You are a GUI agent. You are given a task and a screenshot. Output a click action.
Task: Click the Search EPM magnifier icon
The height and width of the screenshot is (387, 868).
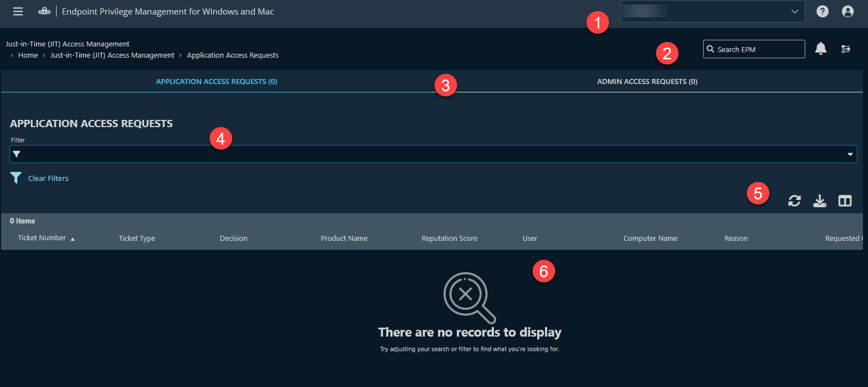pos(711,49)
